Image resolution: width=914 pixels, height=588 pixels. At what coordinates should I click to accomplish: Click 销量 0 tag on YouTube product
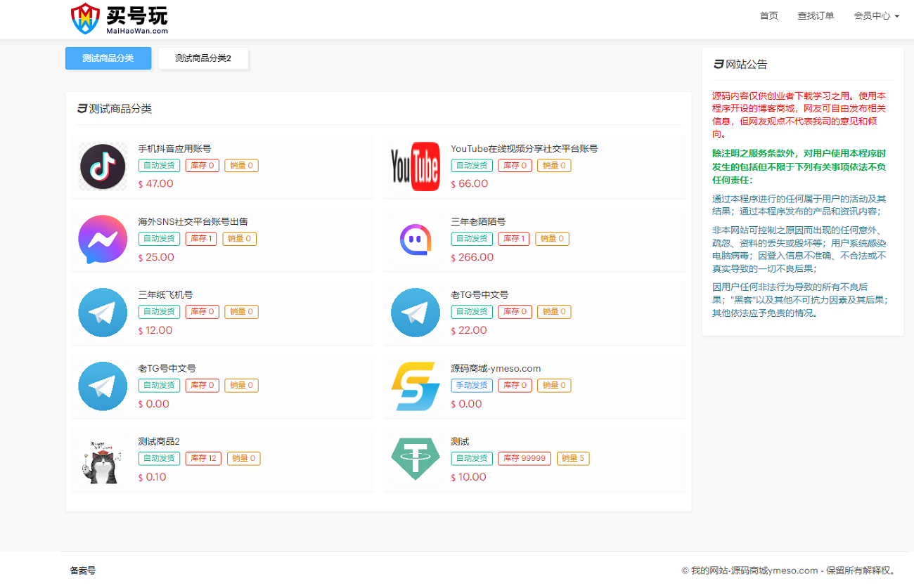(554, 166)
